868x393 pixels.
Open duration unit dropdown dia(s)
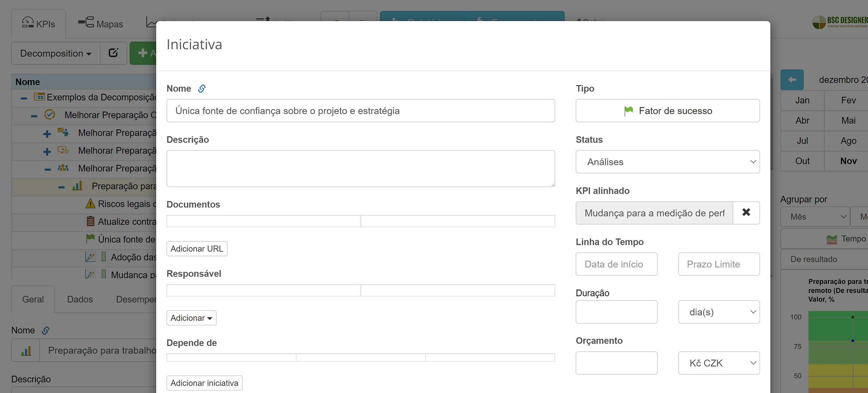coord(718,312)
